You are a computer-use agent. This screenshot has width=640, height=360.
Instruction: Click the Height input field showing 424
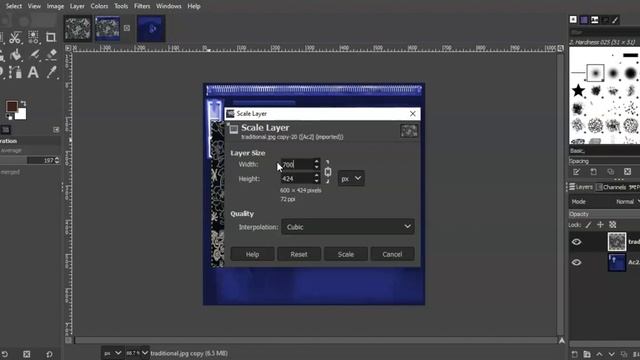pos(297,179)
